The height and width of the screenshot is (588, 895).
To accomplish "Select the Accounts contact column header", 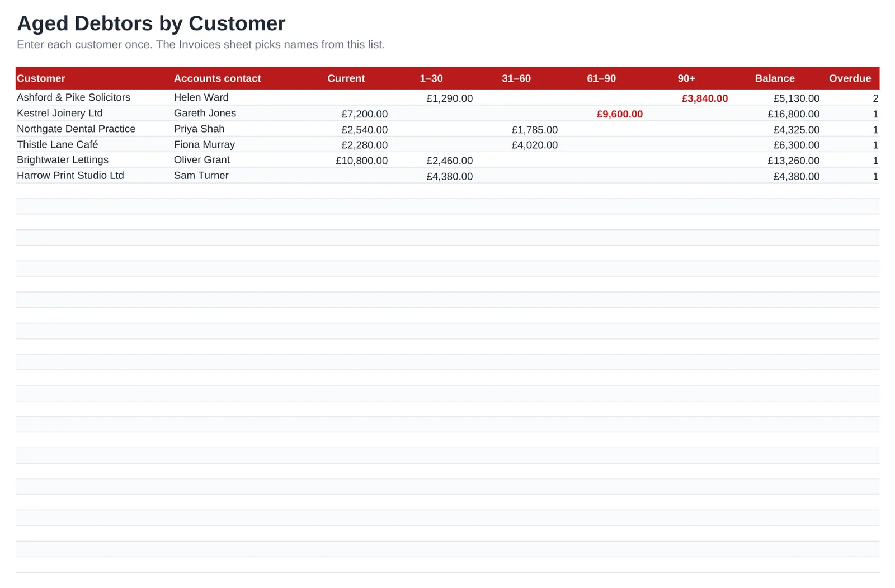I will click(x=217, y=78).
